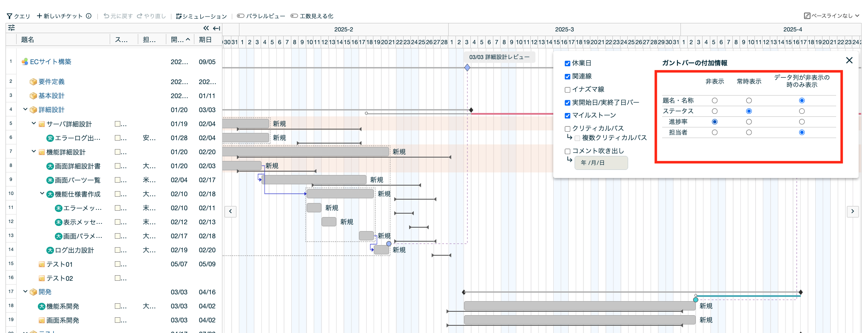Collapse the panel with double-chevron icon

[206, 28]
